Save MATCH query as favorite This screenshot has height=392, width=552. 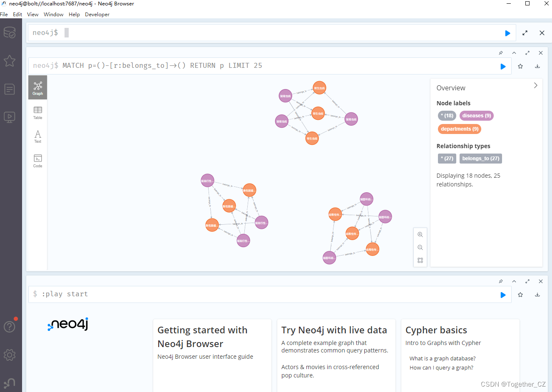click(x=520, y=66)
